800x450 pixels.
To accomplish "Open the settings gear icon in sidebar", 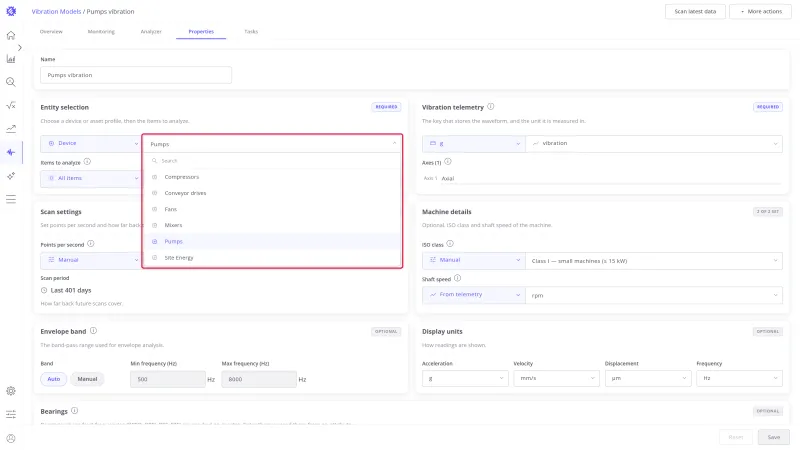I will pos(11,391).
